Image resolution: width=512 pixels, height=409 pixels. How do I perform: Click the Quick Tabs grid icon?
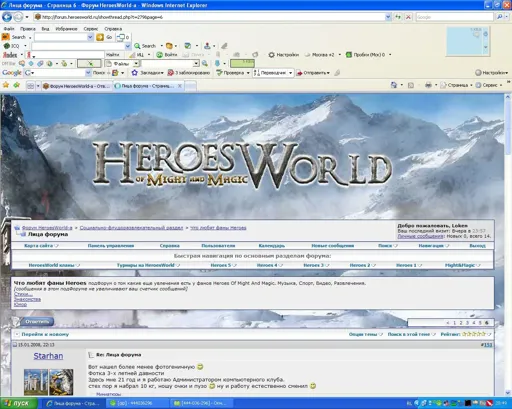coord(30,86)
